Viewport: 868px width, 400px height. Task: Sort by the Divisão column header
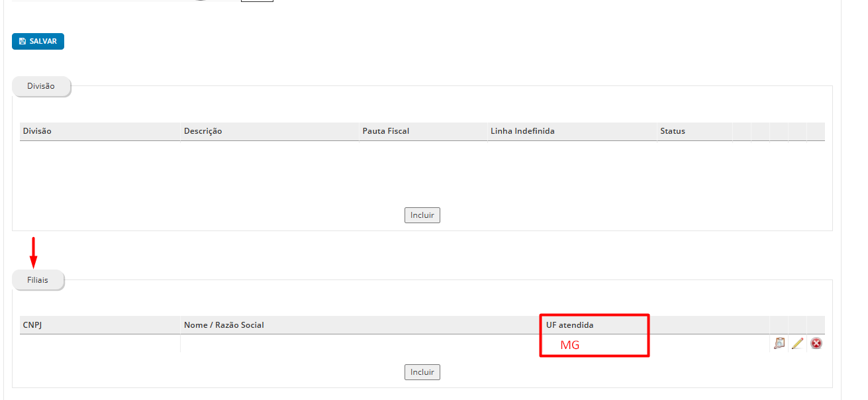pyautogui.click(x=37, y=131)
